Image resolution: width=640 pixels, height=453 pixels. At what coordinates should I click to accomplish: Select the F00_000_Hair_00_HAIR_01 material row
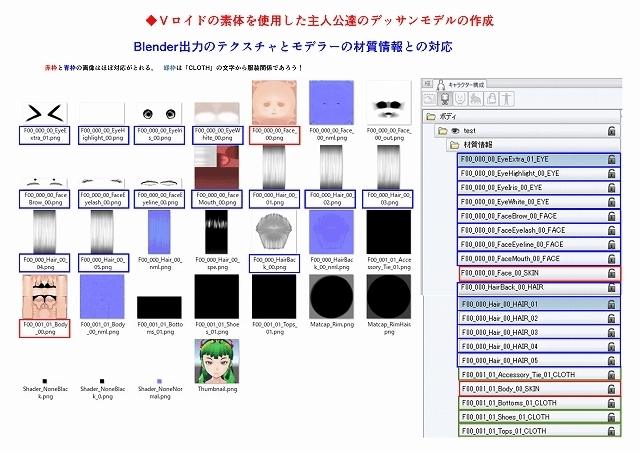coord(539,304)
